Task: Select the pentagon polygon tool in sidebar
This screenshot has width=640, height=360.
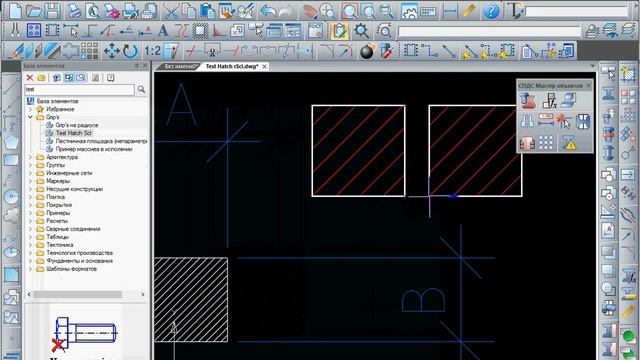Action: click(x=11, y=142)
